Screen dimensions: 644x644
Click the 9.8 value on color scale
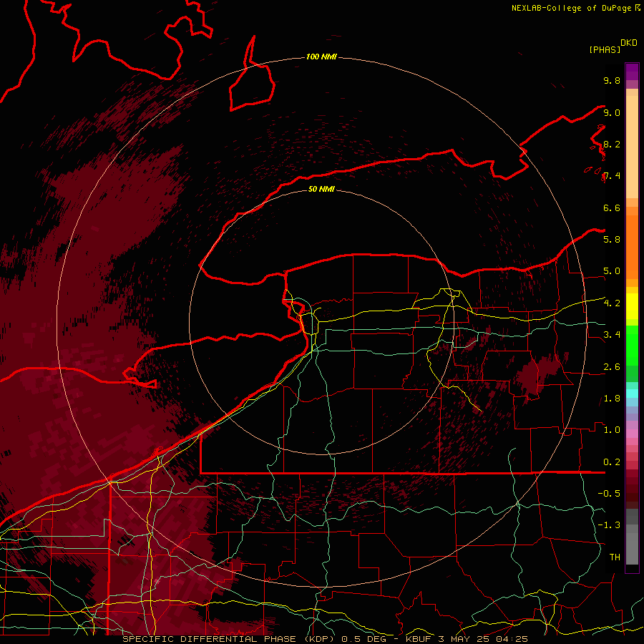pos(612,80)
